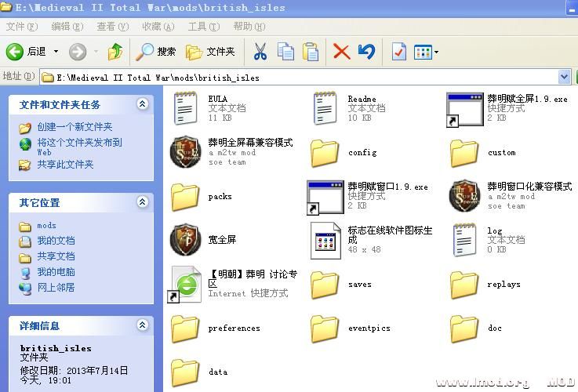Open the 收藏(A) menu
Viewport: 578px width, 392px height.
[158, 27]
